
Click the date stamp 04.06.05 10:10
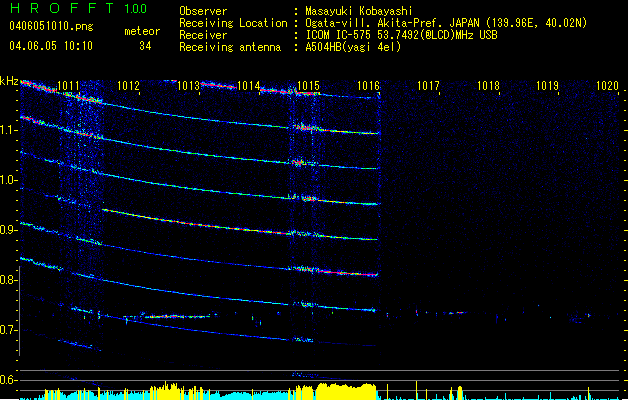pos(50,46)
